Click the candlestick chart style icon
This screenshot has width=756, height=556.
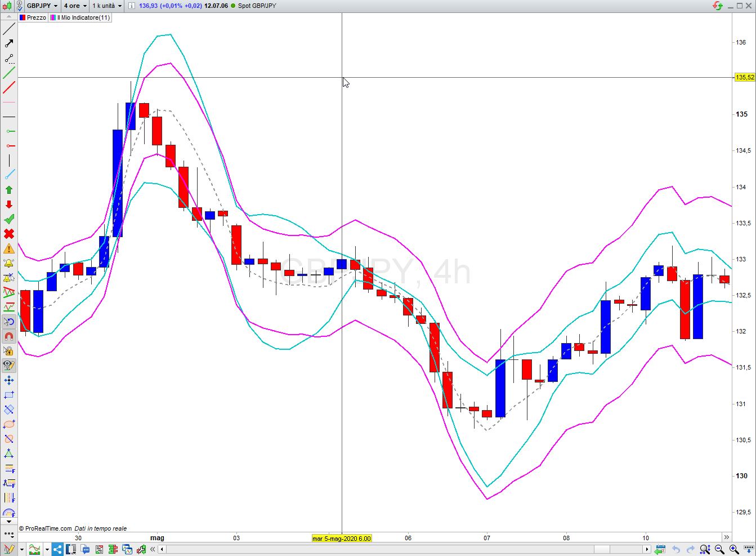8,6
